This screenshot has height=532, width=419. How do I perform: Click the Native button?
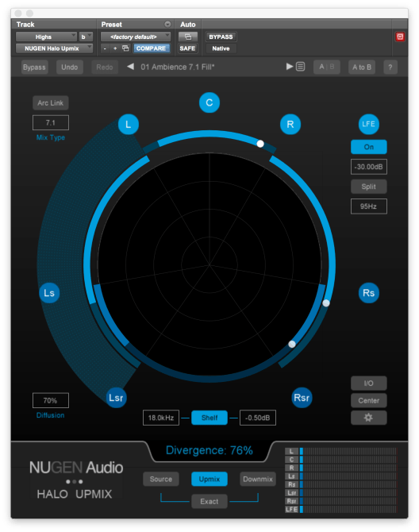tap(221, 48)
